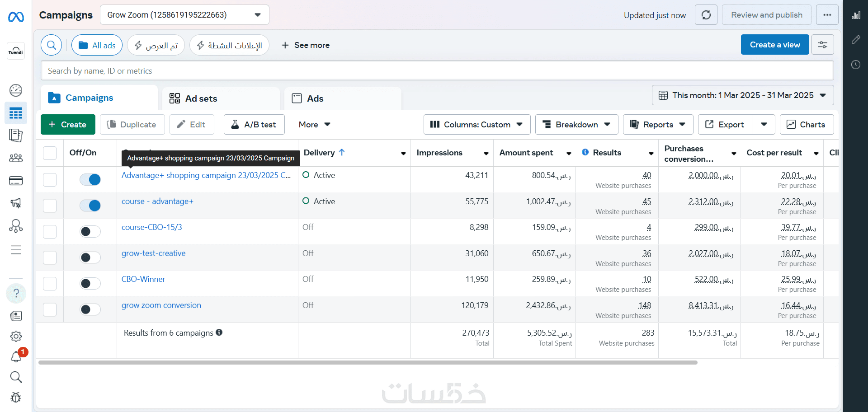Open the Impressions column menu arrow
The image size is (868, 412).
click(x=486, y=154)
